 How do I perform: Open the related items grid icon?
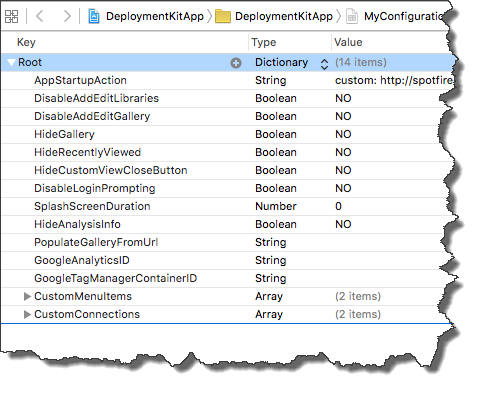click(12, 16)
